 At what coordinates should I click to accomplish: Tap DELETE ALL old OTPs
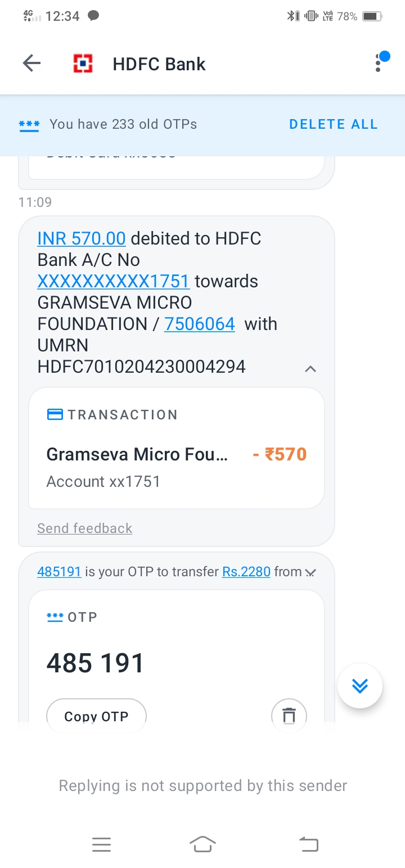click(333, 124)
